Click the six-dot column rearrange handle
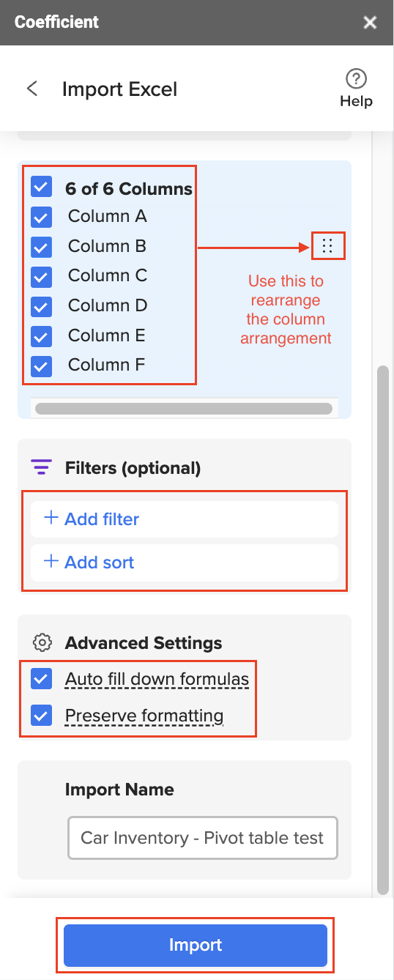This screenshot has width=394, height=980. pos(327,247)
